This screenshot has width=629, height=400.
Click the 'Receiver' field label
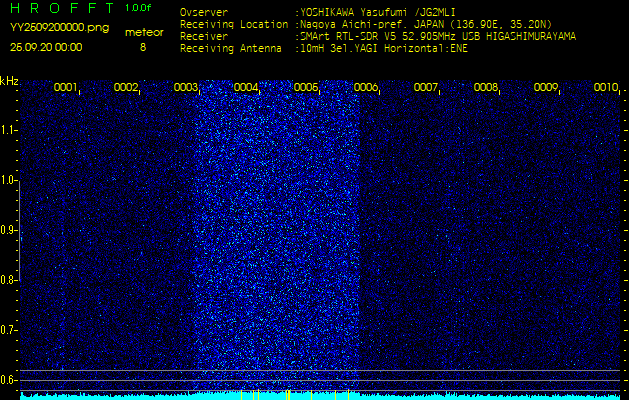[204, 37]
